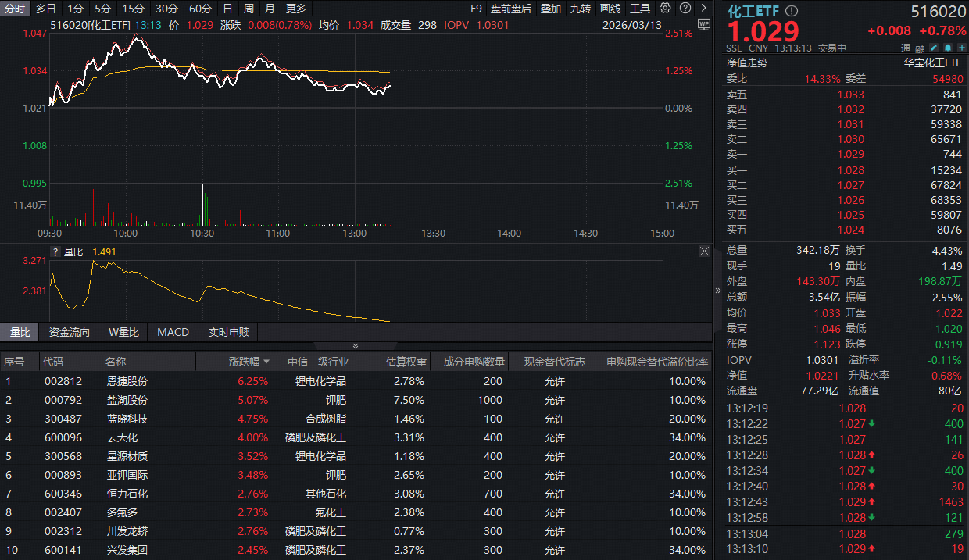Click the 通 market badge icon
The height and width of the screenshot is (560, 969).
(904, 47)
